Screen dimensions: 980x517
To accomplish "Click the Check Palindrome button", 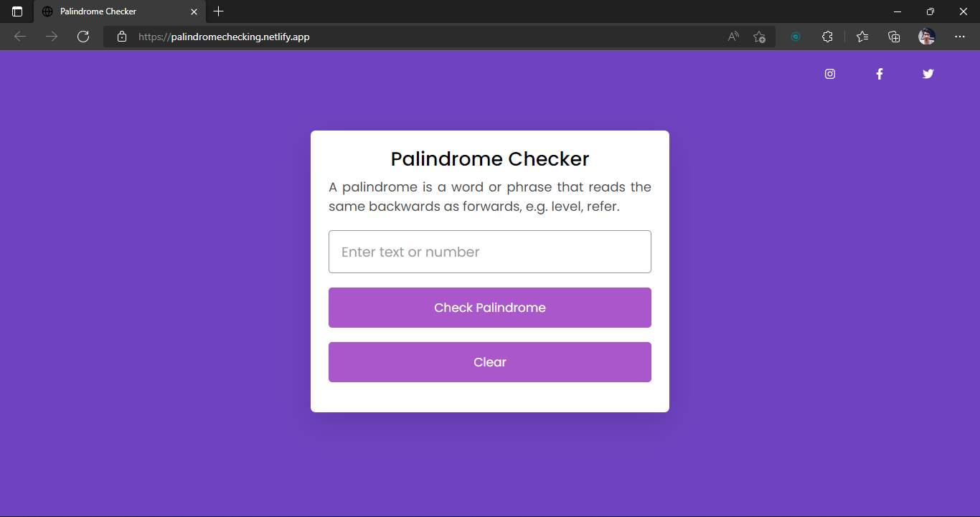I will pyautogui.click(x=490, y=307).
